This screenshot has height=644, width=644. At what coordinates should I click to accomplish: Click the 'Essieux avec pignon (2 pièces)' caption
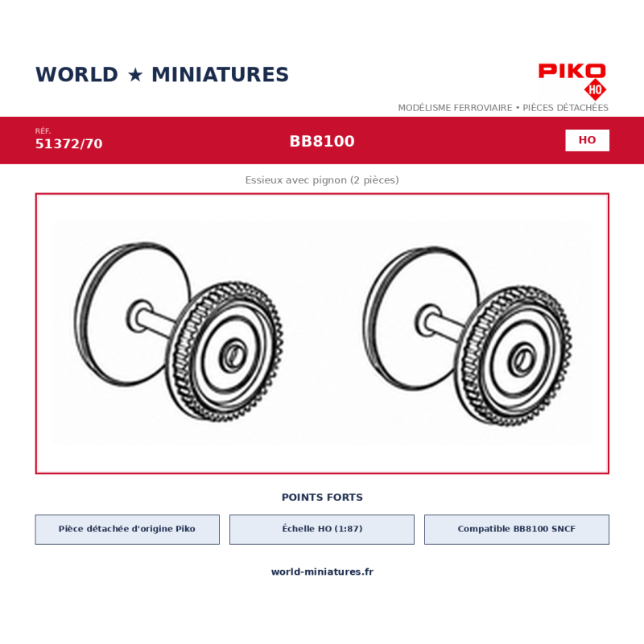pos(322,180)
